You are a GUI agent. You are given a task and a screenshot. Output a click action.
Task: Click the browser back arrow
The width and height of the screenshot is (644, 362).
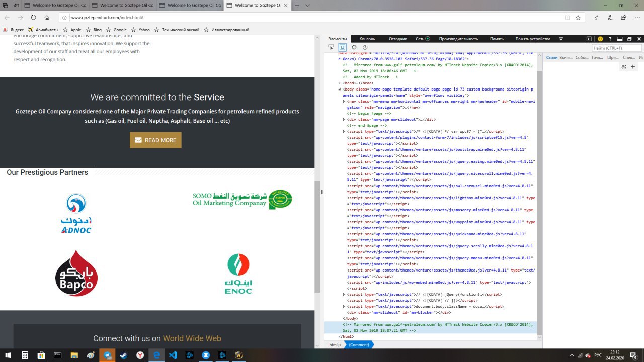click(7, 17)
